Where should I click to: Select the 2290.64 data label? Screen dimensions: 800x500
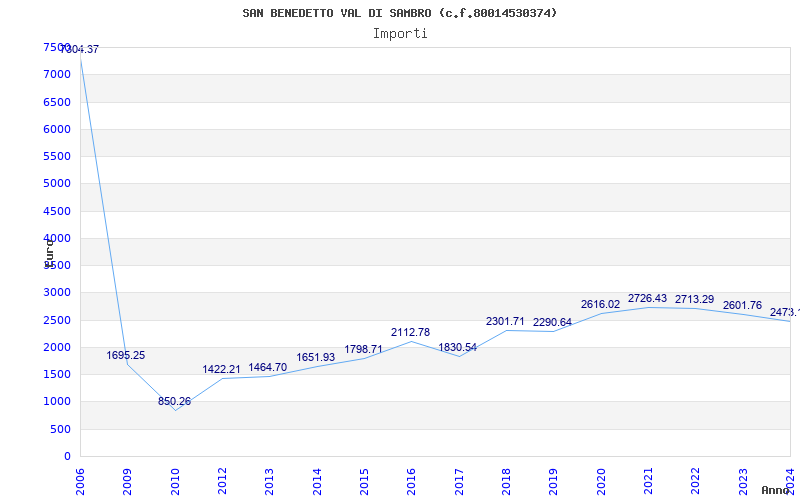[553, 322]
